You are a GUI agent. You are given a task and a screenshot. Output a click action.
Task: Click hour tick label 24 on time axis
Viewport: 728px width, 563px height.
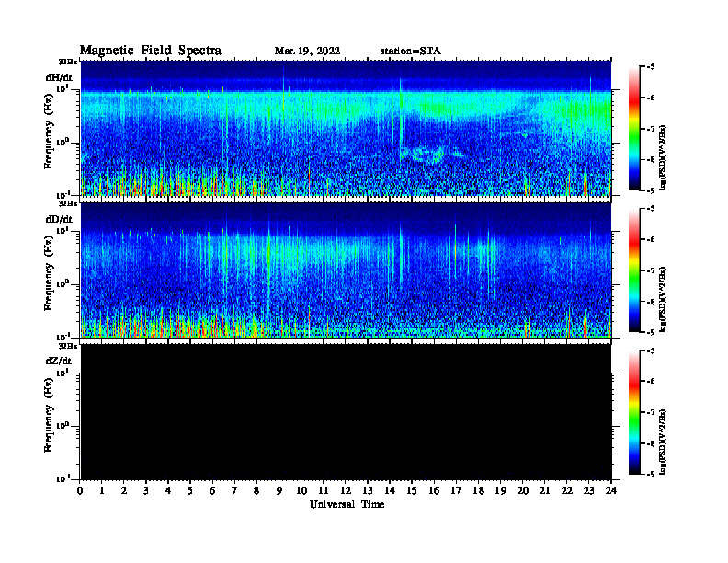611,491
